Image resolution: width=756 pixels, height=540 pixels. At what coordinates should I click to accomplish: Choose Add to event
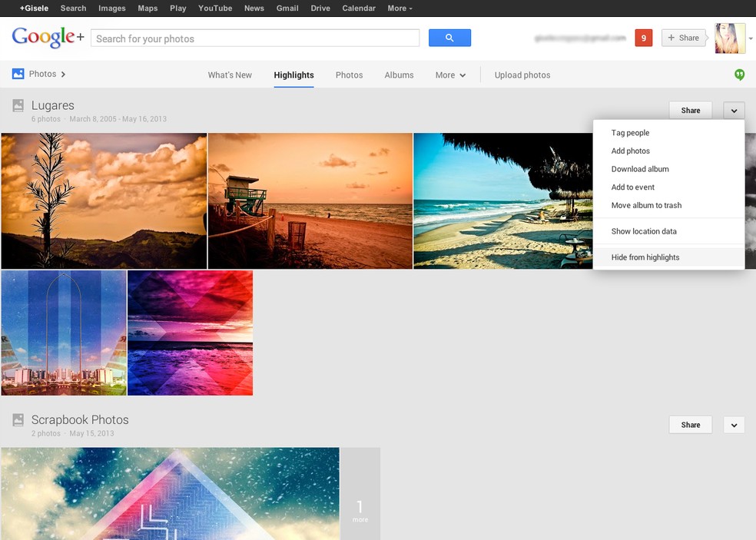668,187
